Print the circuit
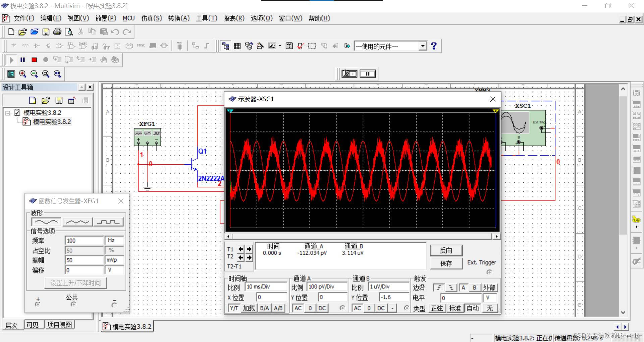 coord(57,32)
